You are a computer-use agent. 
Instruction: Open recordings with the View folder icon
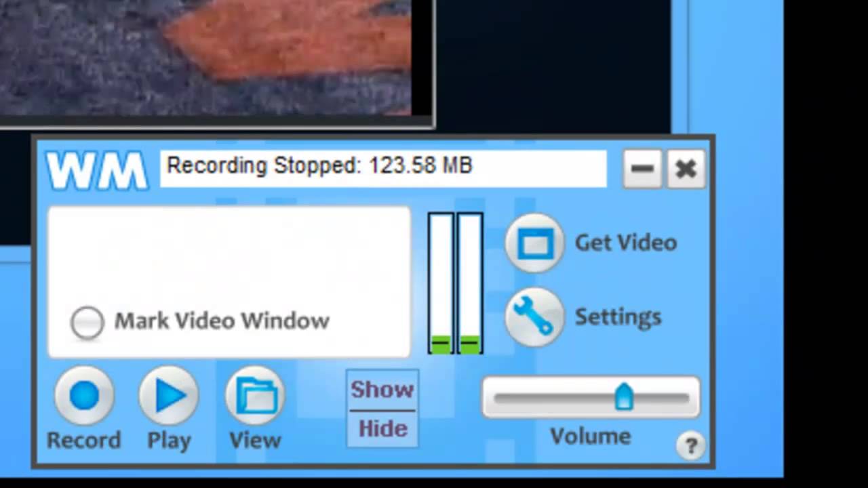(x=255, y=396)
